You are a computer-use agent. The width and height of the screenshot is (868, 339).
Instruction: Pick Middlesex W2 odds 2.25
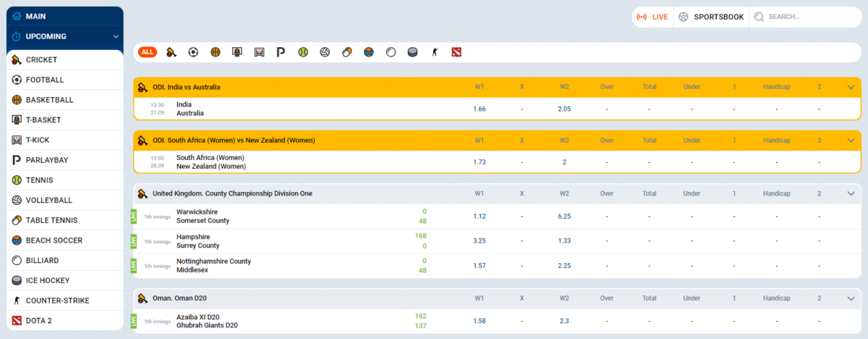point(564,266)
